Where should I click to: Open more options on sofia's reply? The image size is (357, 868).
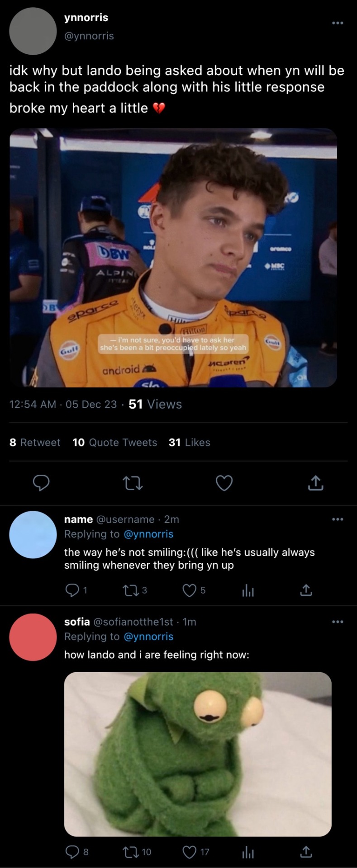pos(338,622)
